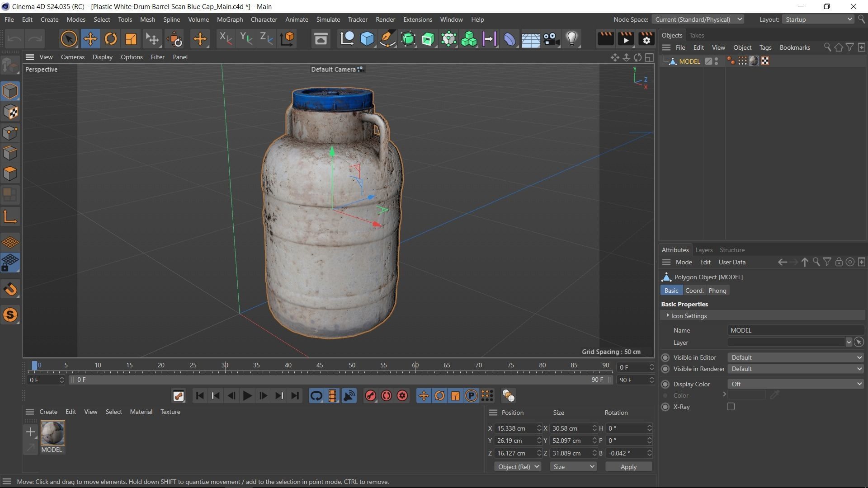Viewport: 868px width, 488px height.
Task: Add a Floor grid object icon
Action: (531, 39)
